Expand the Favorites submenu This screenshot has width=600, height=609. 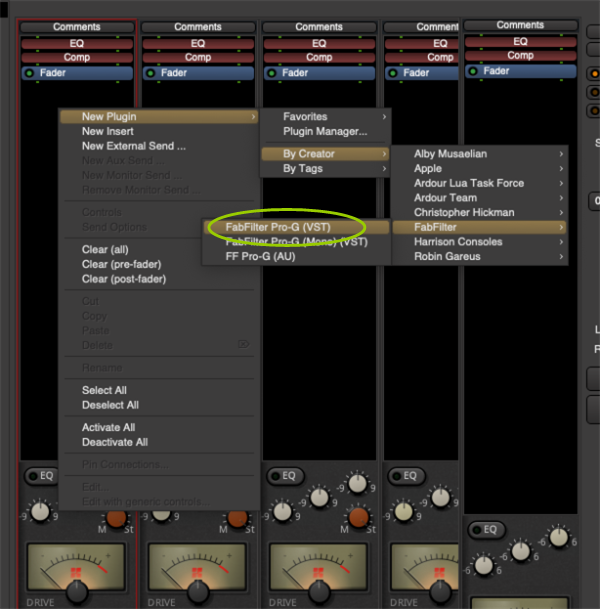click(325, 117)
